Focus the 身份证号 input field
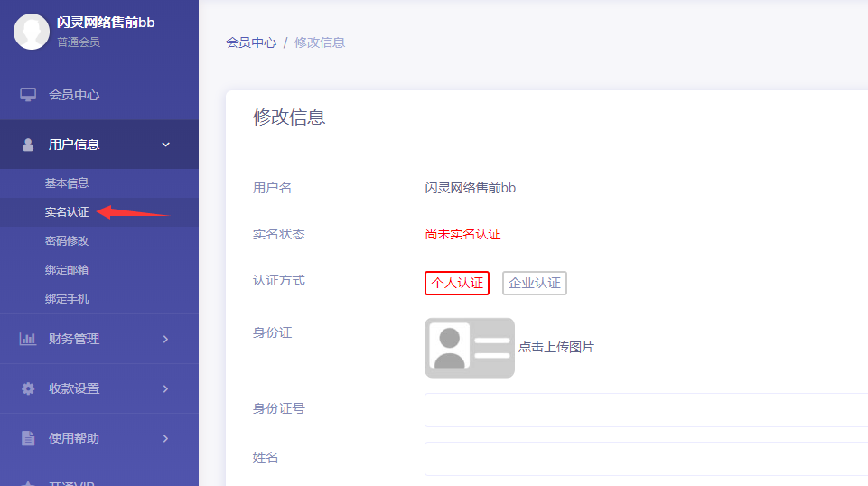868x486 pixels. point(645,410)
